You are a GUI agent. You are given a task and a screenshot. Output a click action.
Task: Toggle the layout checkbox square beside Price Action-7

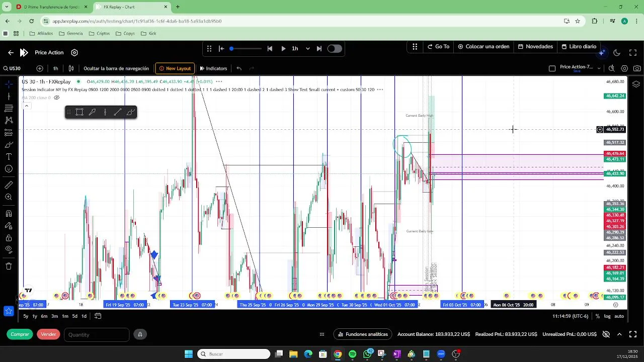tap(552, 68)
